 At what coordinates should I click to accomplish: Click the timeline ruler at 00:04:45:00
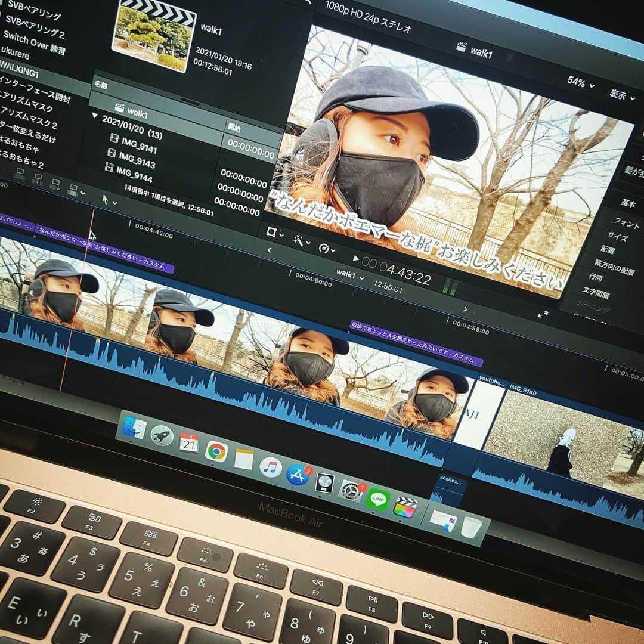[x=154, y=231]
